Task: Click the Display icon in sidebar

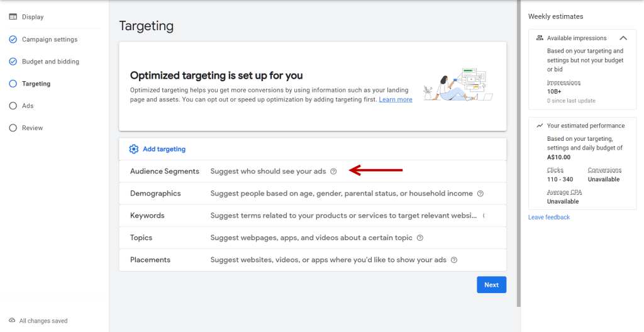Action: pos(13,17)
